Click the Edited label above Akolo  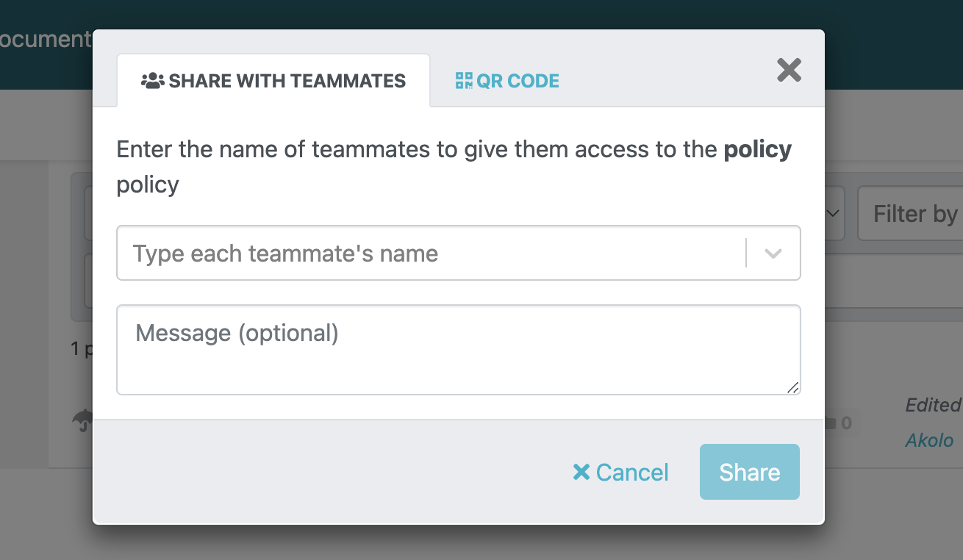pyautogui.click(x=932, y=405)
